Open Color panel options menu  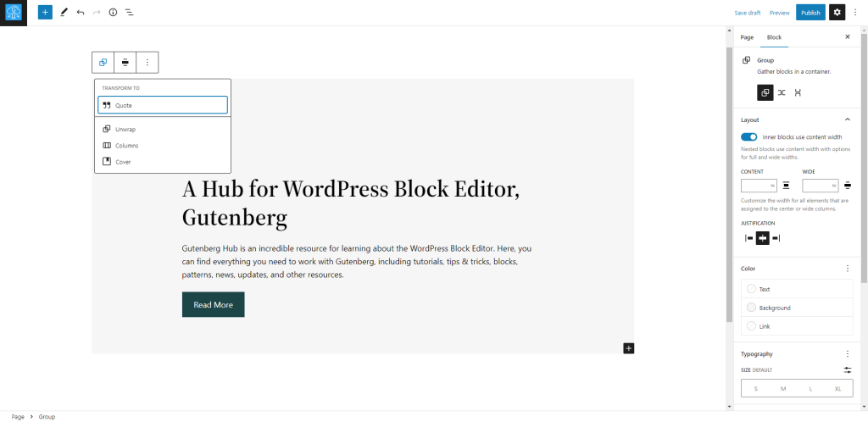tap(847, 269)
